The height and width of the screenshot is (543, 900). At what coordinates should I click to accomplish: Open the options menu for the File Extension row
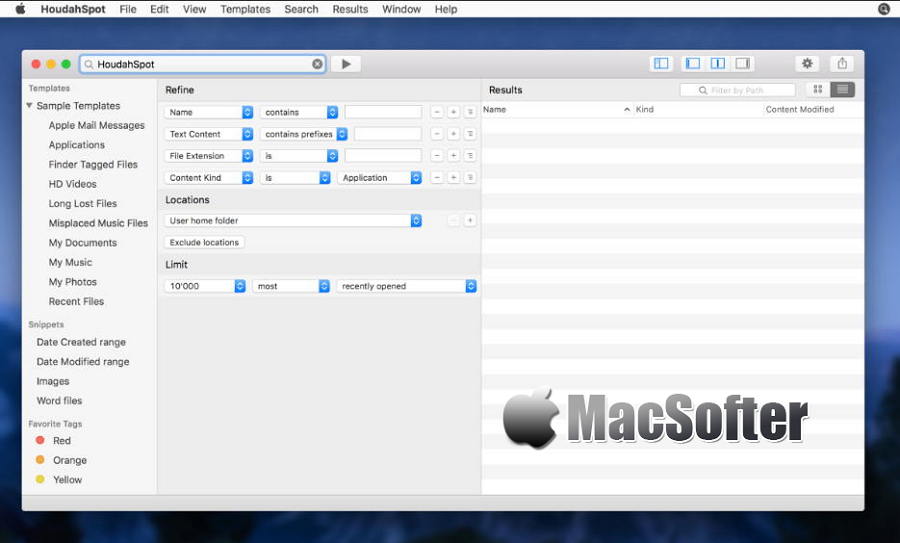click(470, 156)
